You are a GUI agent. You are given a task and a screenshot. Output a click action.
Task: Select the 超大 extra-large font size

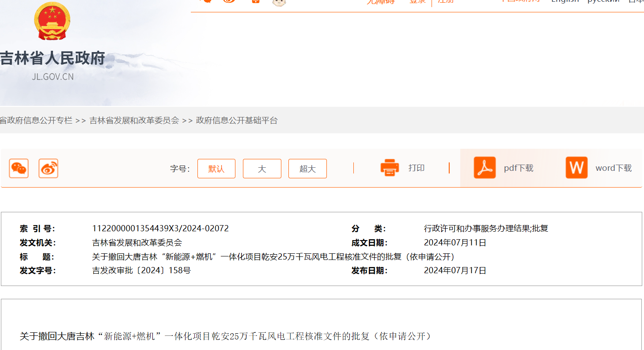(x=307, y=168)
